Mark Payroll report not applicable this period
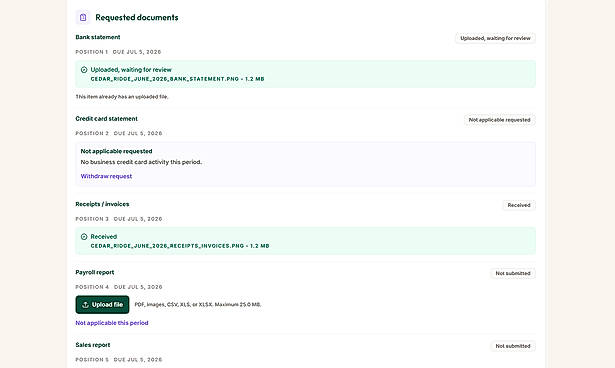The width and height of the screenshot is (615, 368). pos(112,323)
